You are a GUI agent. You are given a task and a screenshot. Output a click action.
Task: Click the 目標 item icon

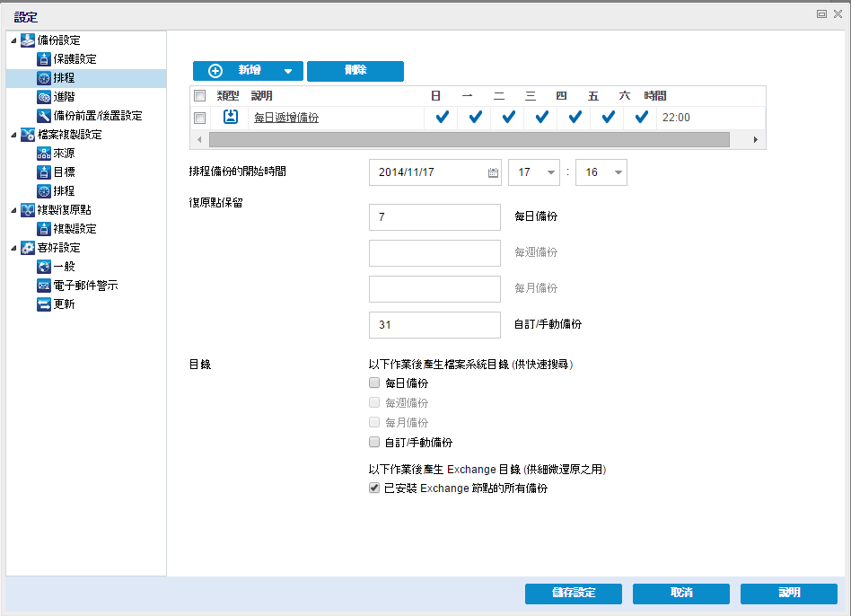coord(43,172)
